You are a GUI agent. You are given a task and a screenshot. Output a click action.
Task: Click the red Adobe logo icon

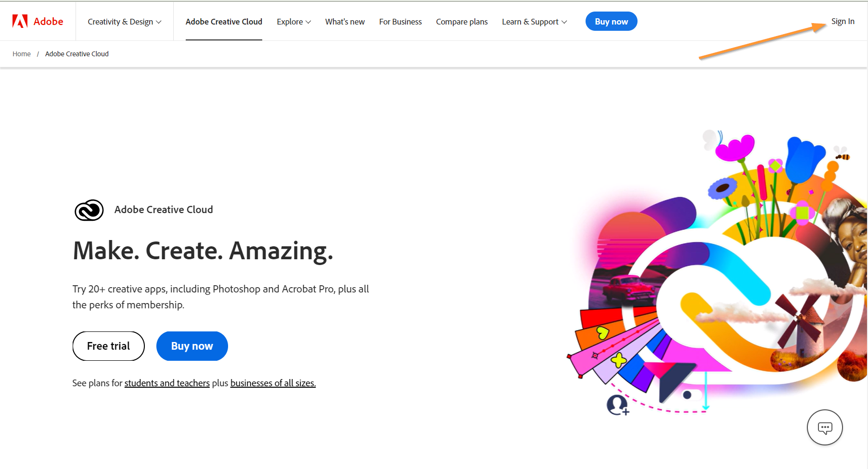tap(20, 21)
